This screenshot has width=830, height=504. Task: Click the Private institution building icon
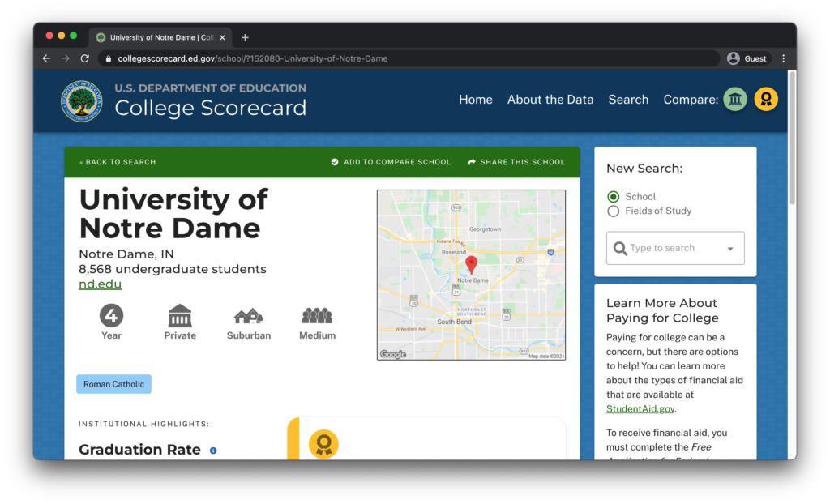coord(180,316)
